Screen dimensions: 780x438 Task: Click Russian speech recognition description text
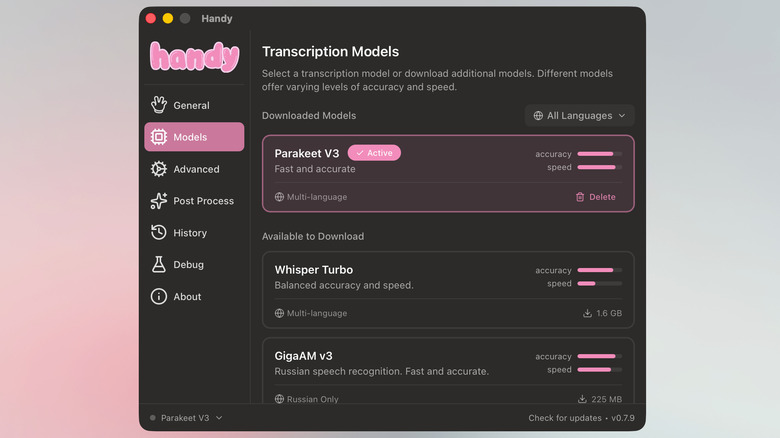pos(382,371)
